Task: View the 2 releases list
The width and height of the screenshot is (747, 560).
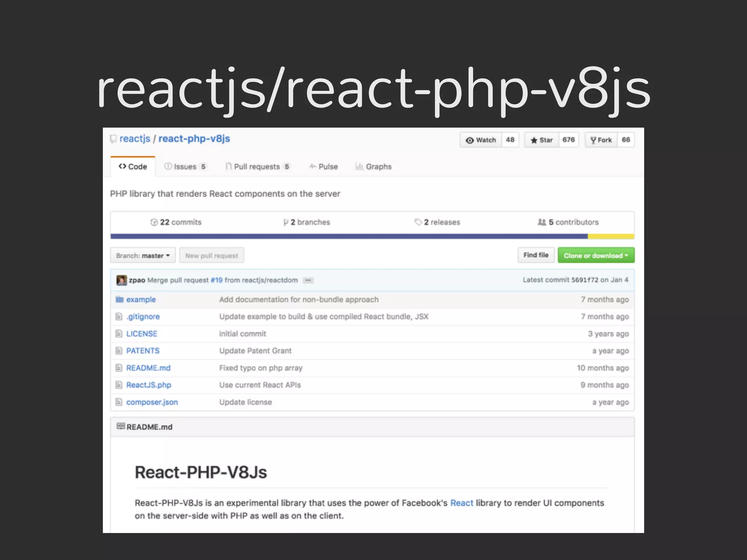Action: point(437,222)
